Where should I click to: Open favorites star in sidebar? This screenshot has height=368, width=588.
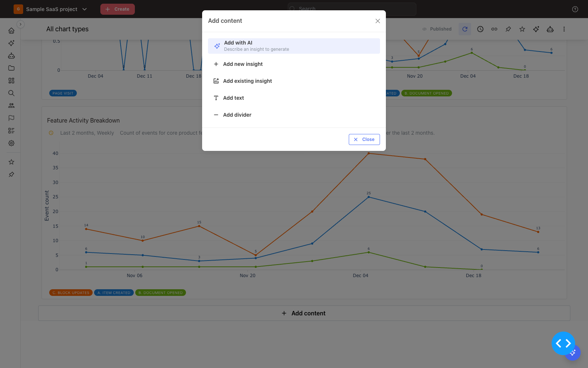coord(11,162)
